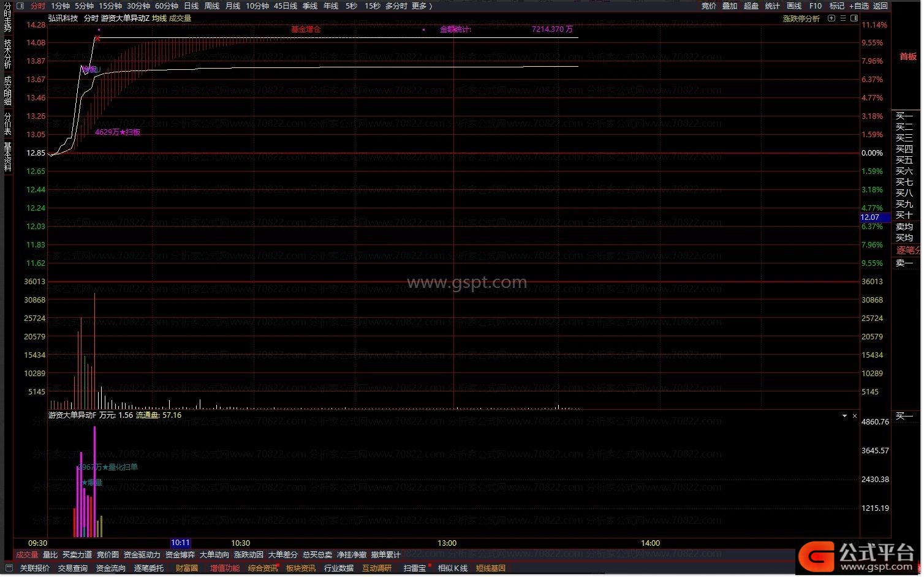Open the three-line list menu icon
This screenshot has height=577, width=924.
(x=843, y=18)
